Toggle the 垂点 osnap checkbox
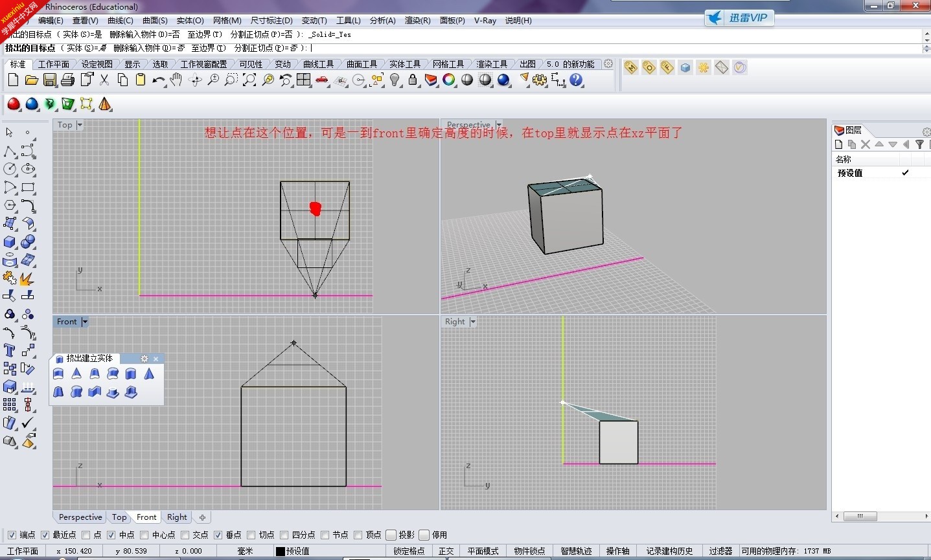Viewport: 931px width, 560px height. point(218,535)
